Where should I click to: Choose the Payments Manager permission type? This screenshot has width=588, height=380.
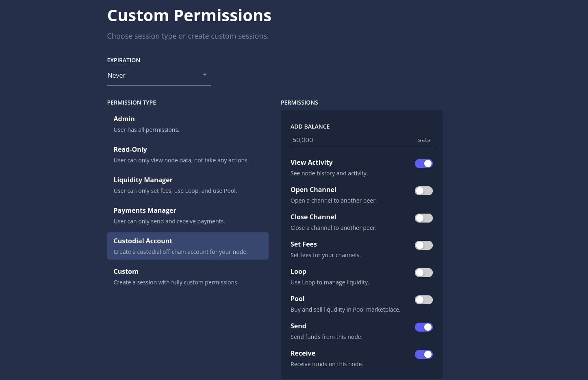(187, 216)
